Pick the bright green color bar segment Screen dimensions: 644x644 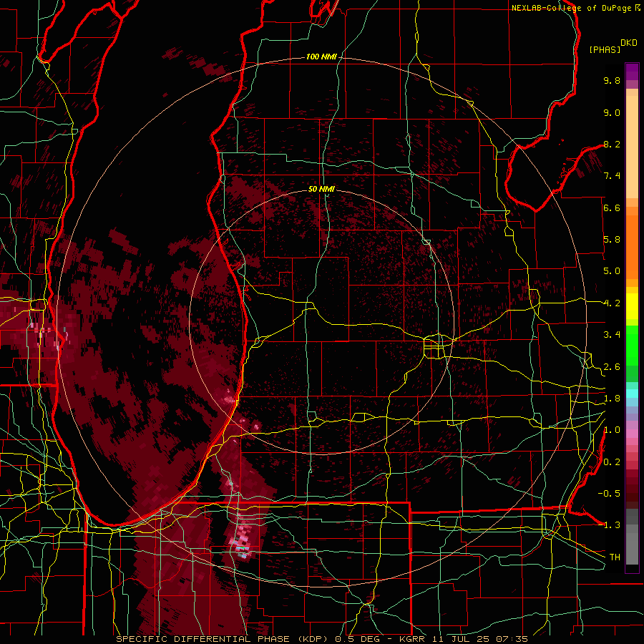[x=632, y=345]
